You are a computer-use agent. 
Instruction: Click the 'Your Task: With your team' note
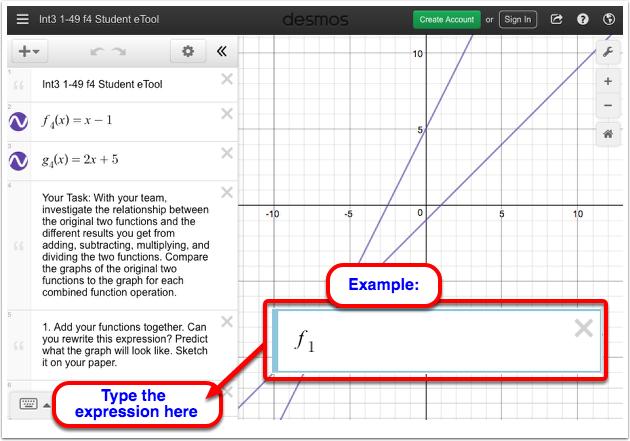point(125,245)
